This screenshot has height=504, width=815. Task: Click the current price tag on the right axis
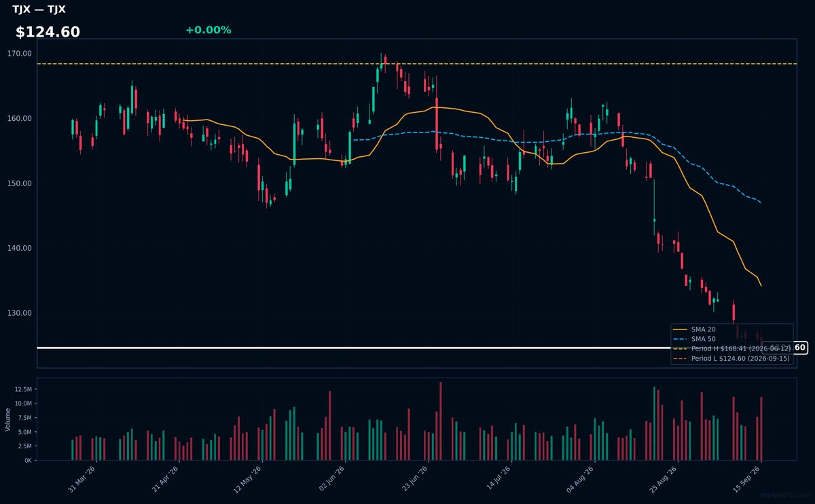pos(784,348)
